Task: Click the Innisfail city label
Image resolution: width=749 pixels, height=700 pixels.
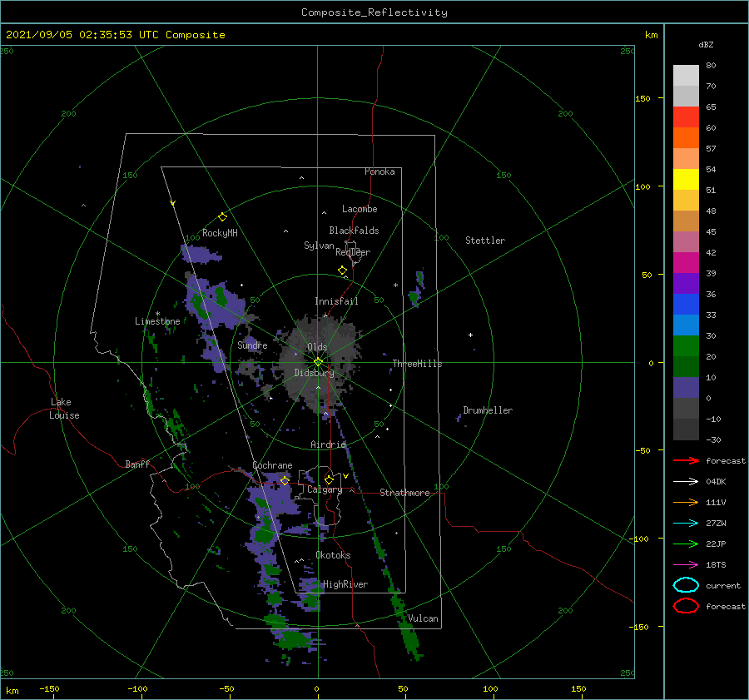Action: click(336, 301)
